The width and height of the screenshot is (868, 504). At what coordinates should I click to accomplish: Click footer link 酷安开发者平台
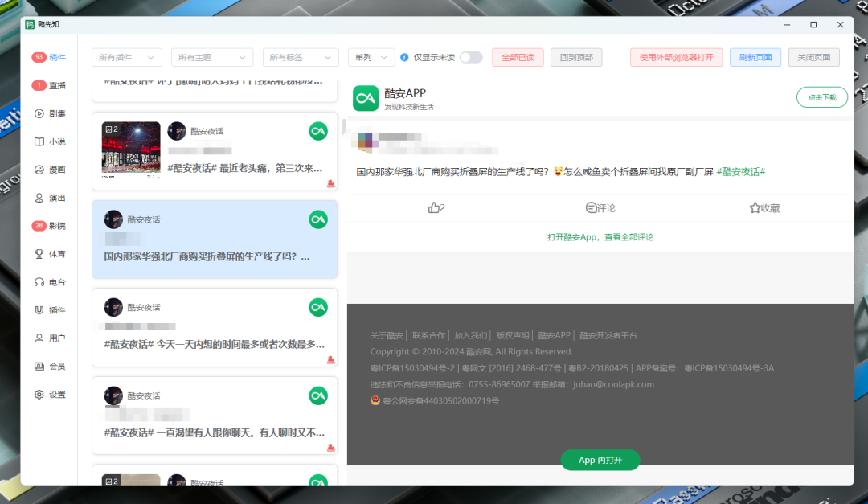pyautogui.click(x=608, y=336)
